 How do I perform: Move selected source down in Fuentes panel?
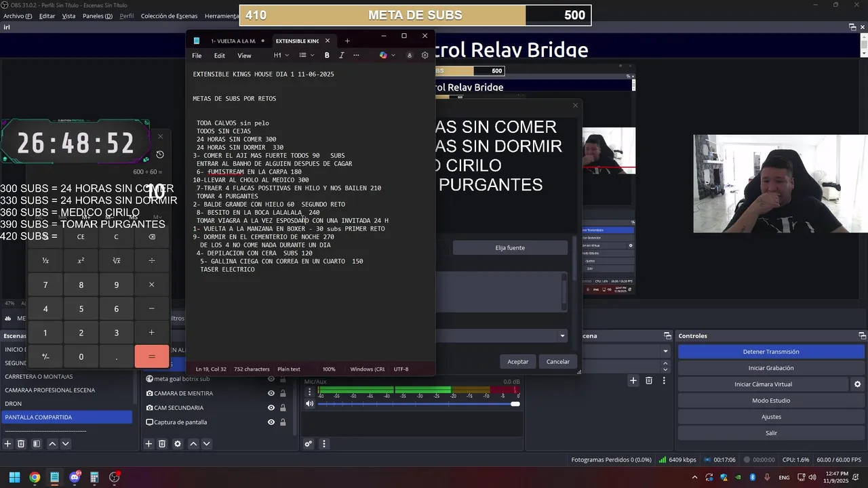click(x=207, y=444)
